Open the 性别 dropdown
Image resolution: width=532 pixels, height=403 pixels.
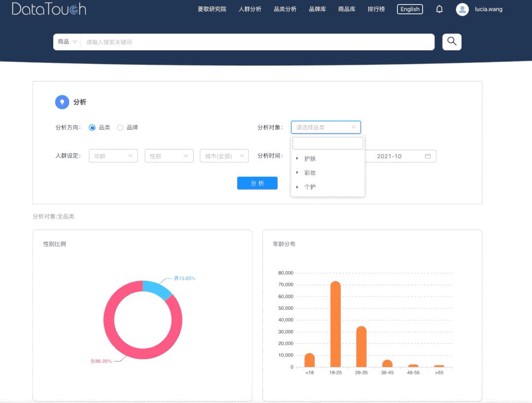(169, 156)
